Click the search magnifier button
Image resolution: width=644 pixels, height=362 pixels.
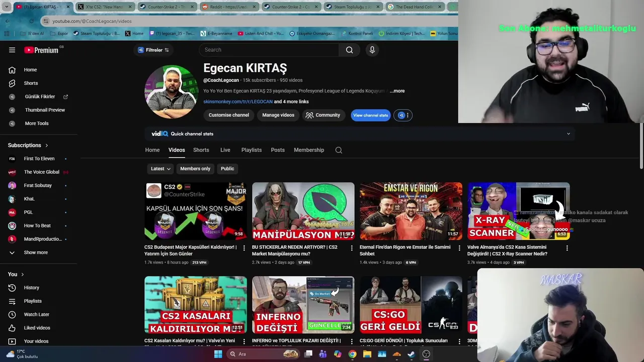click(349, 50)
